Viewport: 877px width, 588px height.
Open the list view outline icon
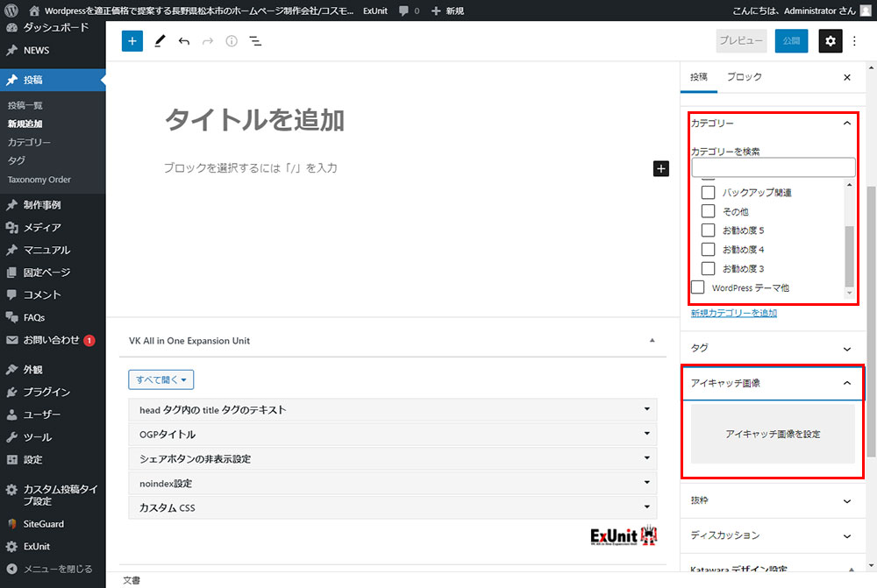[x=255, y=41]
